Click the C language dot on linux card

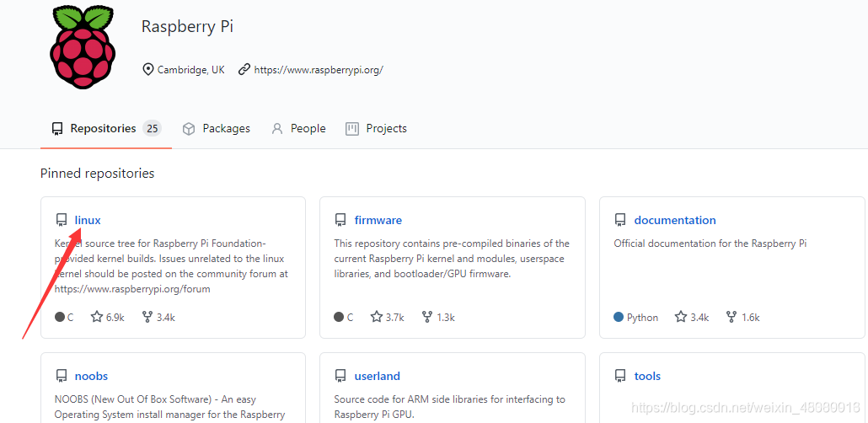coord(60,317)
